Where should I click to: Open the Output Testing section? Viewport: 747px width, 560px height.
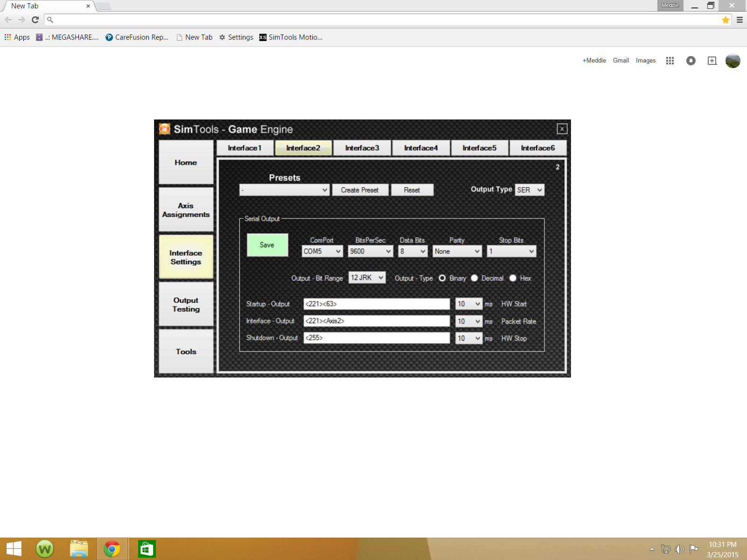click(x=186, y=304)
